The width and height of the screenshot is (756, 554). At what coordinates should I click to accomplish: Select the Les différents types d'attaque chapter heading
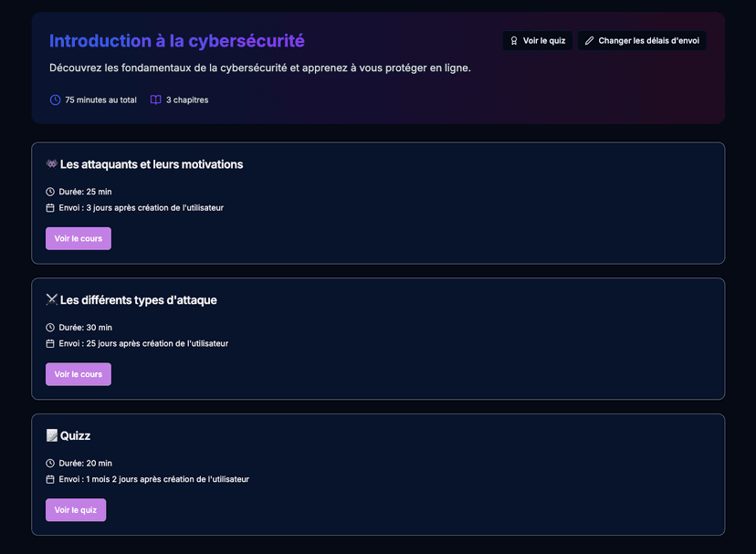tap(138, 300)
